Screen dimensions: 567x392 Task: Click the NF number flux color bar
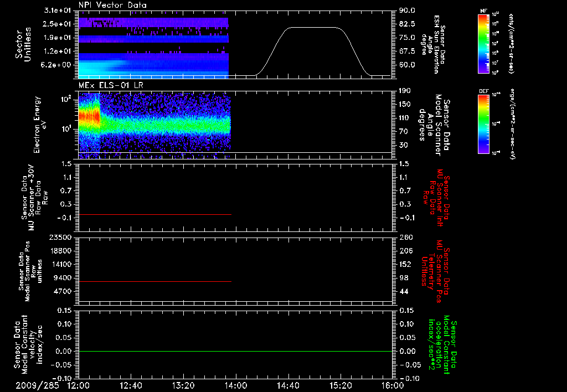click(x=484, y=43)
